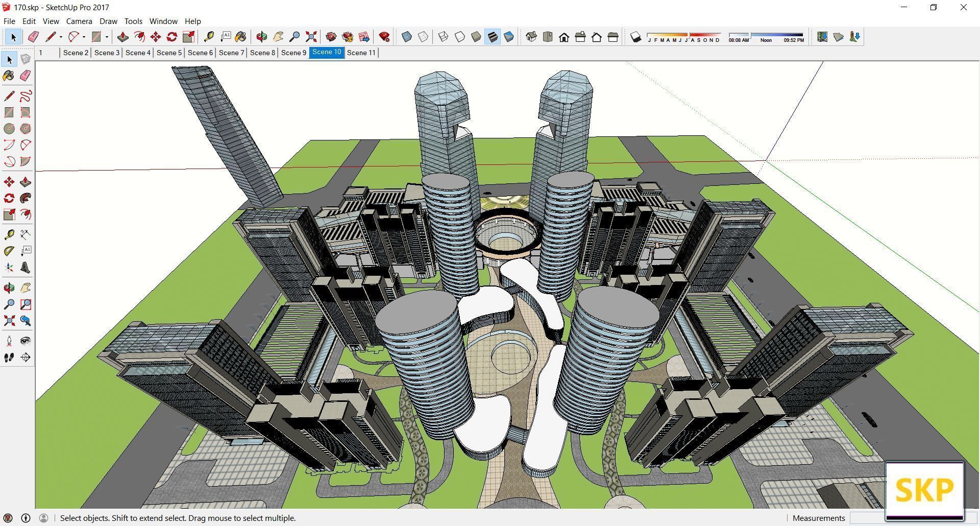Switch to Iso view house icon
This screenshot has height=526, width=980.
point(531,37)
